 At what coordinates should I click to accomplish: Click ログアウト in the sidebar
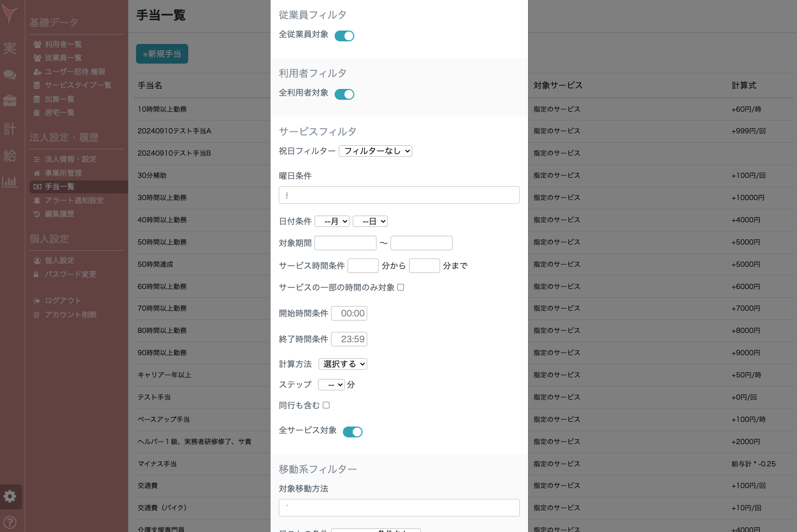click(62, 300)
